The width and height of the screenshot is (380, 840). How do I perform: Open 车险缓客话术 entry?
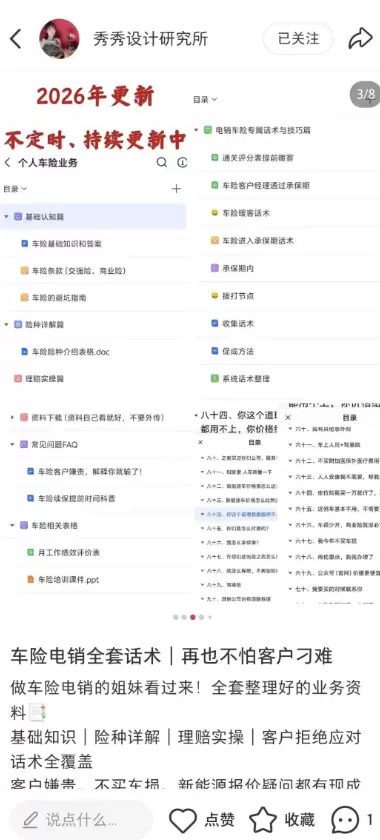tap(245, 213)
